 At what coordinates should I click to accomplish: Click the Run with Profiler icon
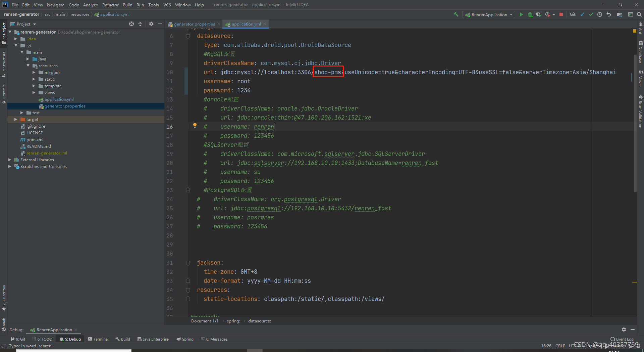click(548, 14)
